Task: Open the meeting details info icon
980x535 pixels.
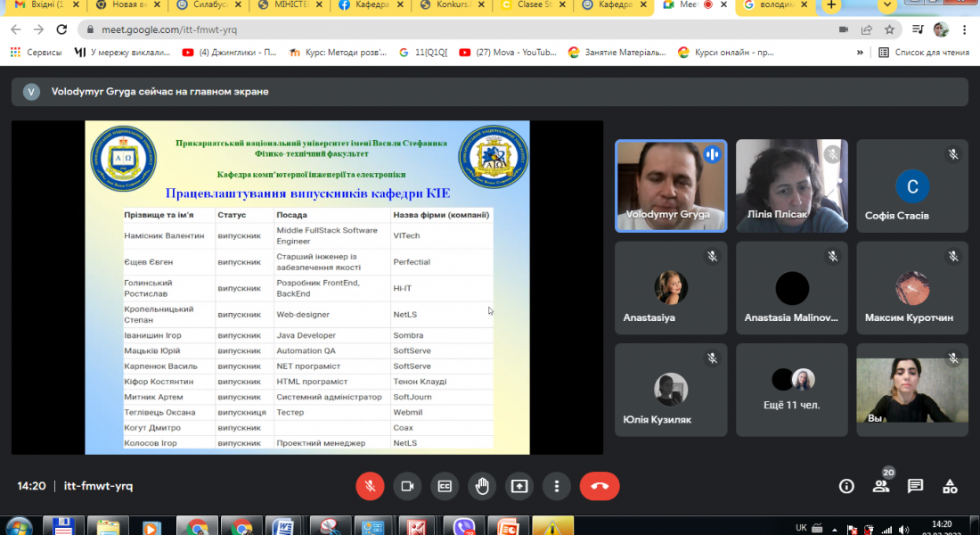Action: click(846, 486)
